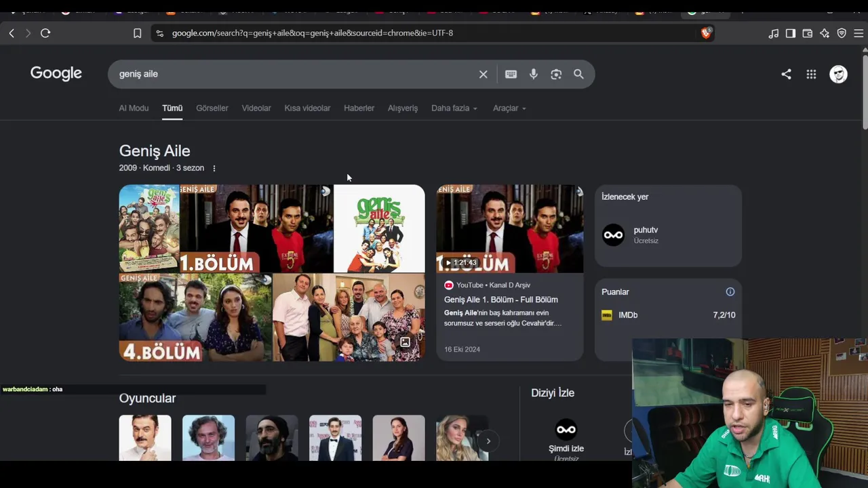Open the 1.BÖLÜM image thumbnail in the image grid
The width and height of the screenshot is (868, 488).
[256, 228]
